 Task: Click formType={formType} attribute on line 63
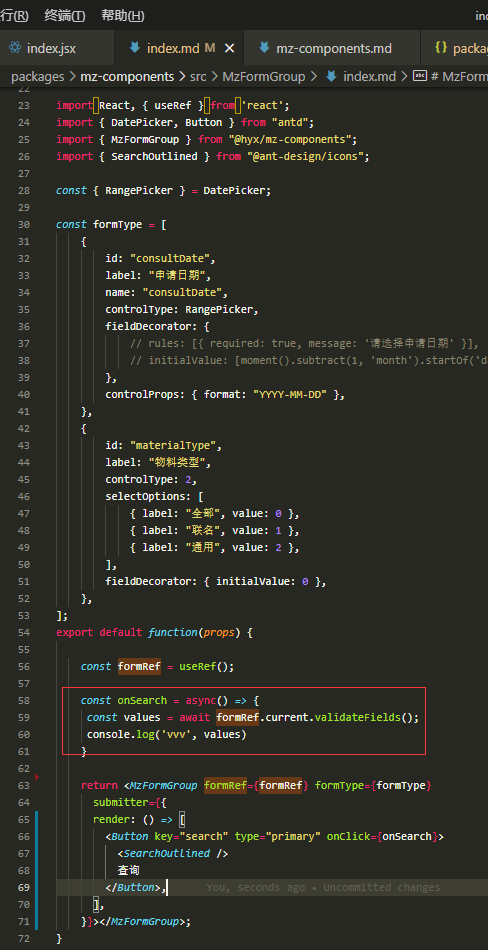373,786
